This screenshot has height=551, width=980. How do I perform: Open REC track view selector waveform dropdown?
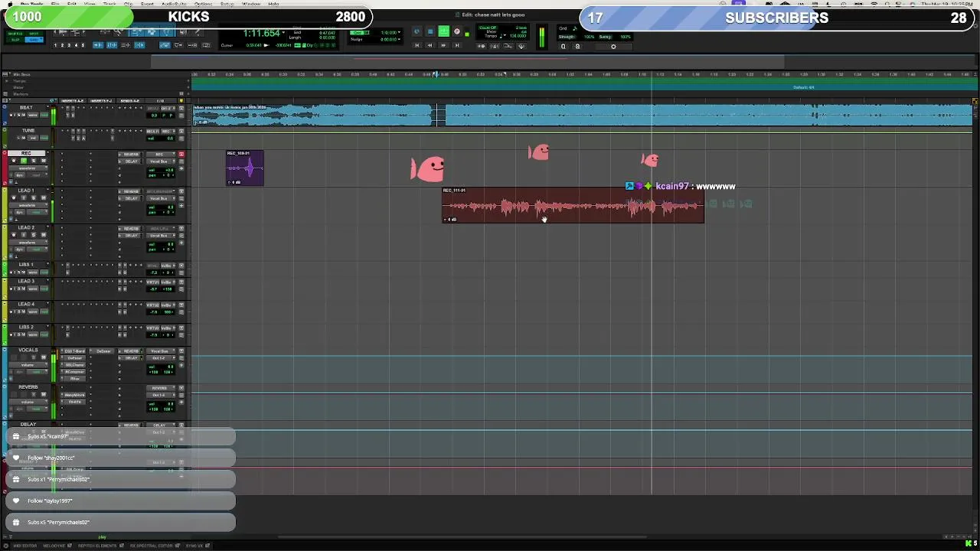(28, 168)
